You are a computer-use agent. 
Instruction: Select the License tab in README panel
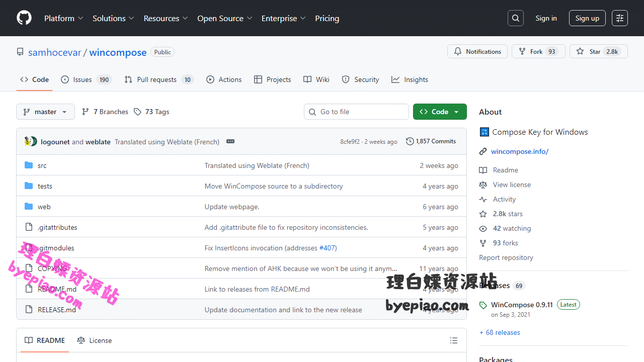pos(95,340)
